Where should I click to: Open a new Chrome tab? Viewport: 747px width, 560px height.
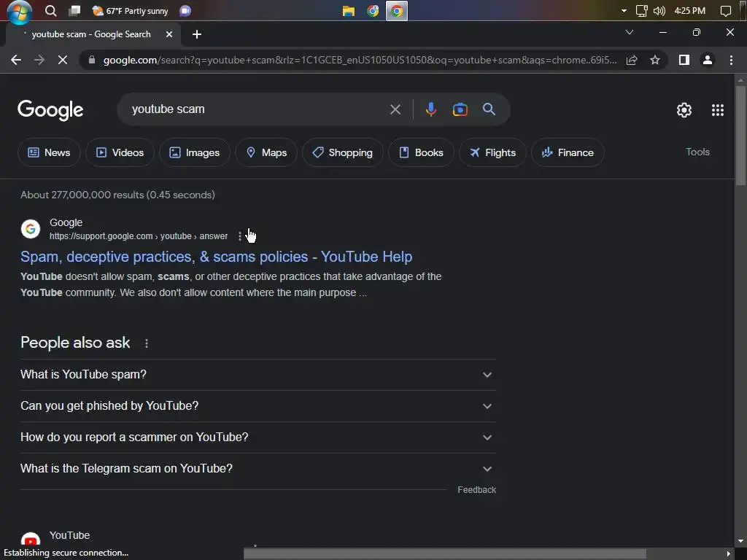pos(197,34)
